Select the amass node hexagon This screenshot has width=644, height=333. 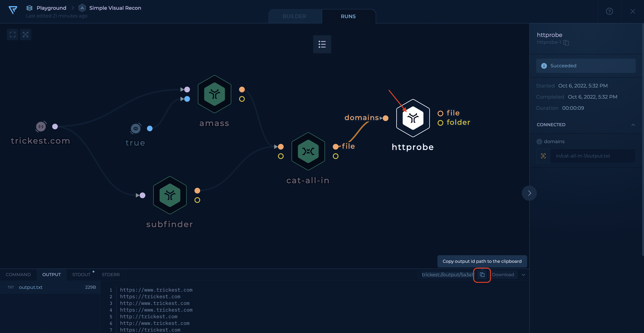214,94
